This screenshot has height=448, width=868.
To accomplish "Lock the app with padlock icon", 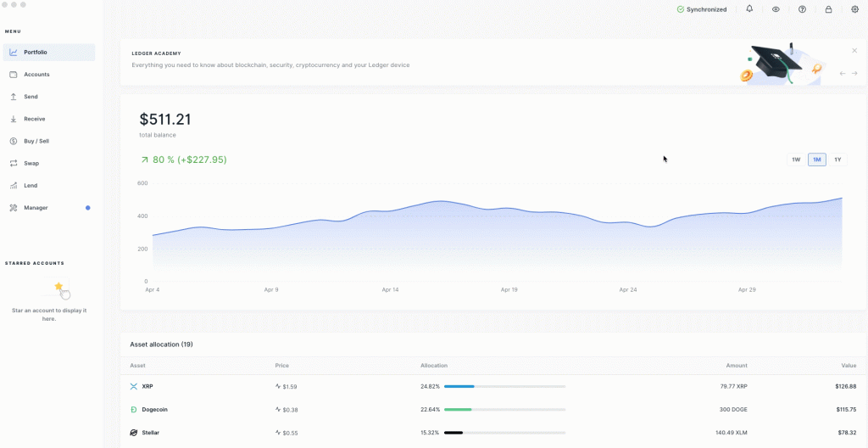I will (829, 9).
